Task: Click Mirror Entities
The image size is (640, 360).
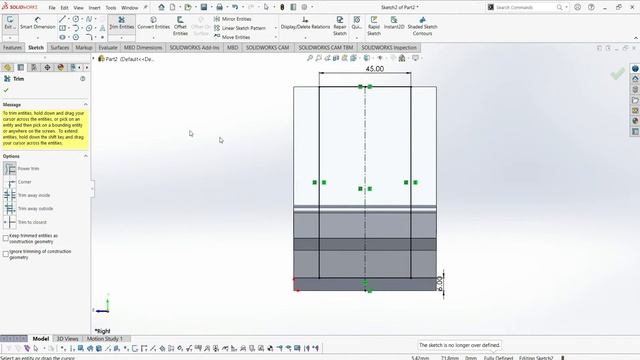Action: pyautogui.click(x=233, y=19)
